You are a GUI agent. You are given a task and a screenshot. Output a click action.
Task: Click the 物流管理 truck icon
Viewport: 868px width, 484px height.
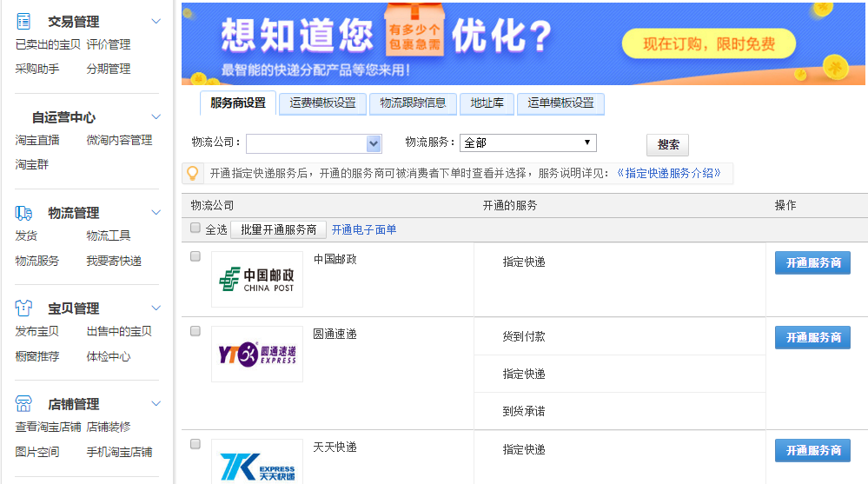pyautogui.click(x=23, y=213)
